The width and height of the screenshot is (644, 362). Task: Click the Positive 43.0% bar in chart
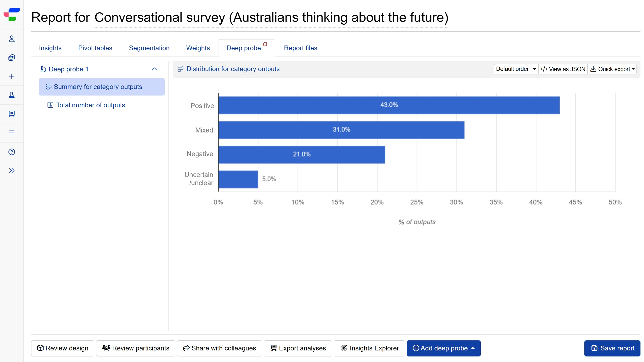point(389,105)
